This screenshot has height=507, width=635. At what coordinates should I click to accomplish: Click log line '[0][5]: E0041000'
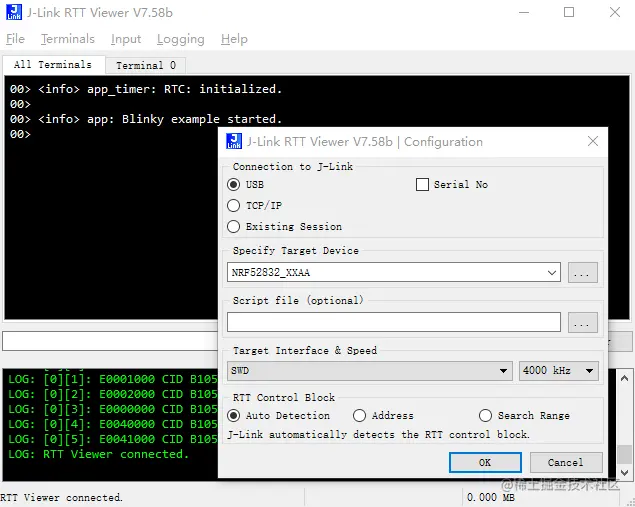pyautogui.click(x=113, y=439)
